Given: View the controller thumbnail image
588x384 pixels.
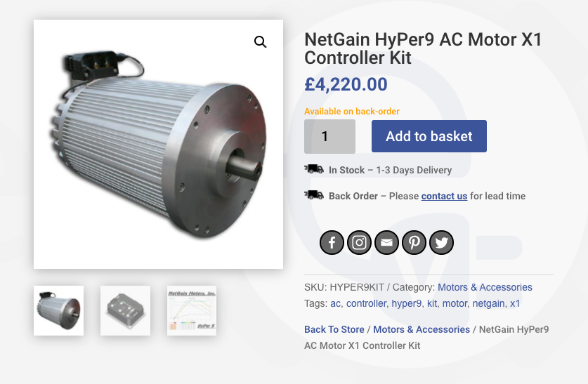Looking at the screenshot, I should [125, 310].
